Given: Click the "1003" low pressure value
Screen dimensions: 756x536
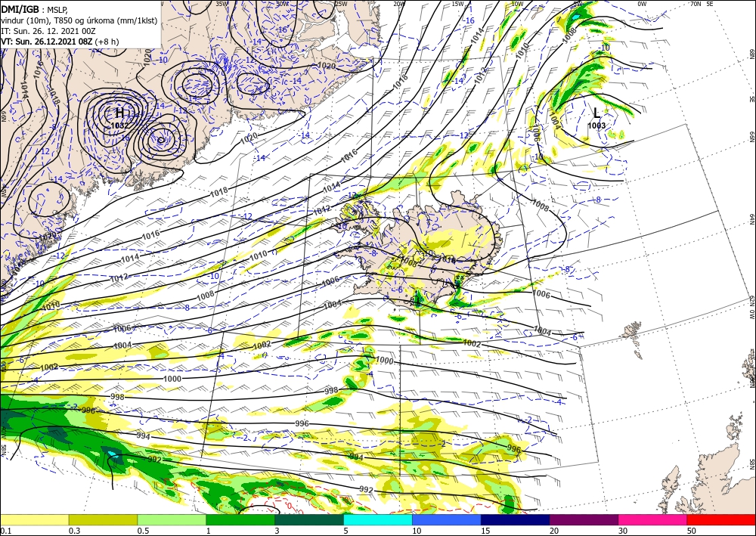Looking at the screenshot, I should [596, 125].
